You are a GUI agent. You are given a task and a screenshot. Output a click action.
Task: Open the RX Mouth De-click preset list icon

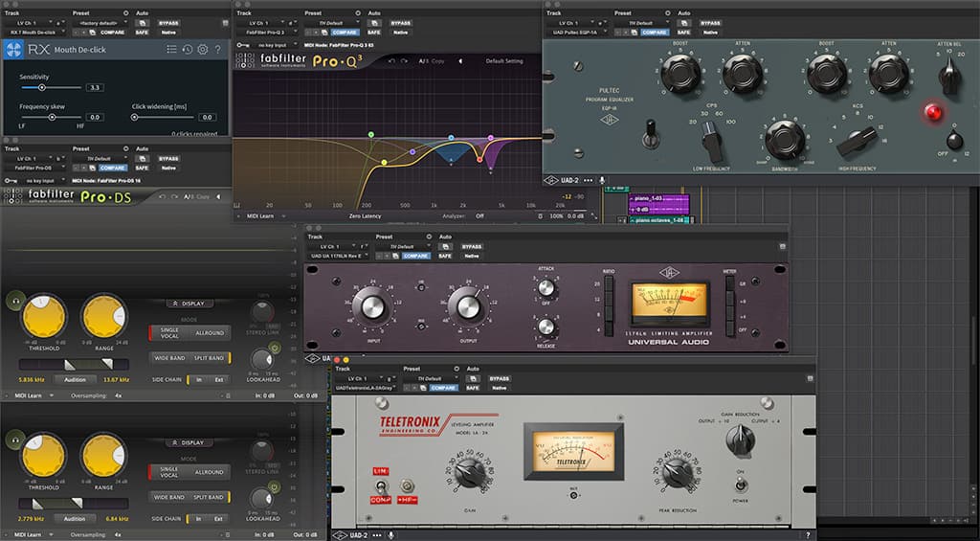click(x=171, y=50)
